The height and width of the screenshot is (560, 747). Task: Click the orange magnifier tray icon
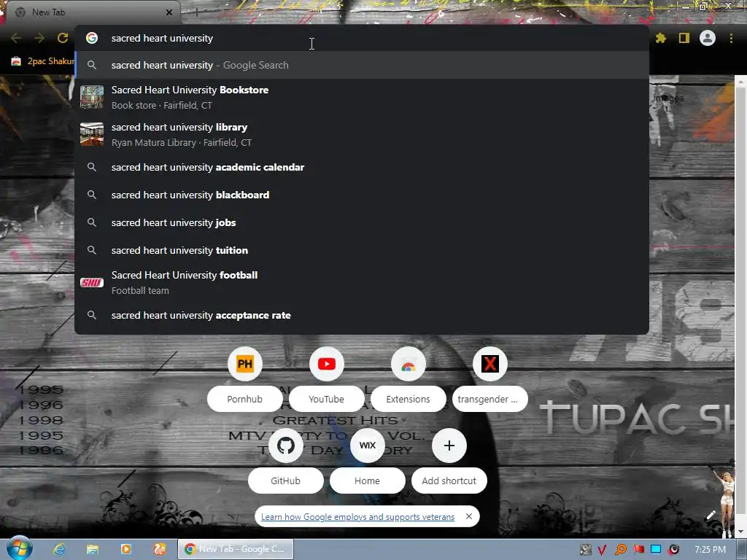coord(621,550)
